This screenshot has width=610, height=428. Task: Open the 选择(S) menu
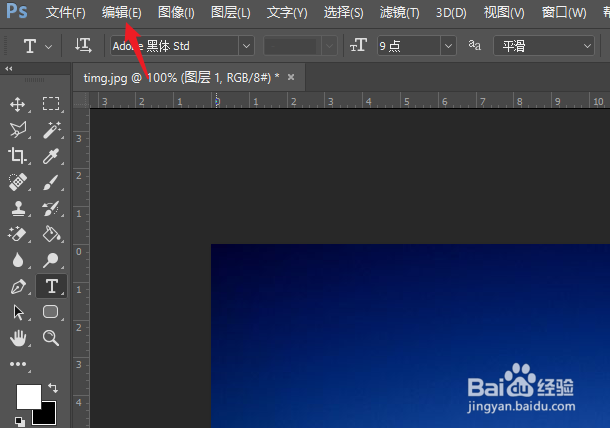(x=344, y=12)
